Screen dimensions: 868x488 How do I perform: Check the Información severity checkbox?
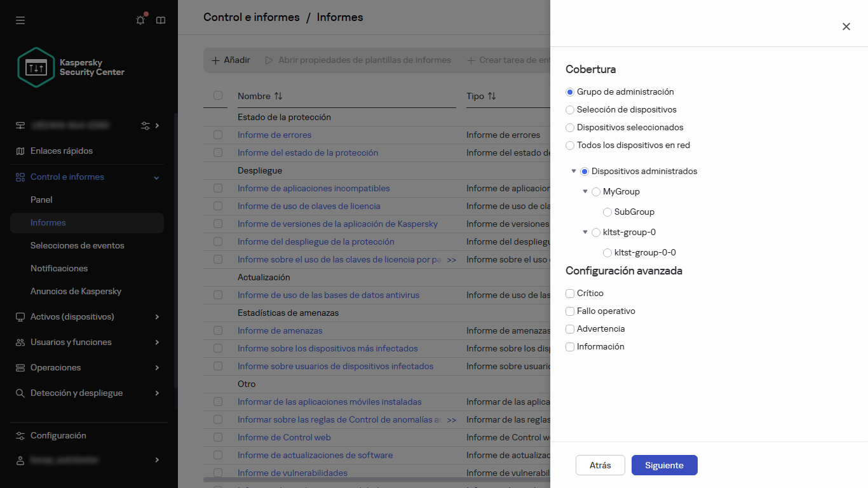(x=570, y=346)
